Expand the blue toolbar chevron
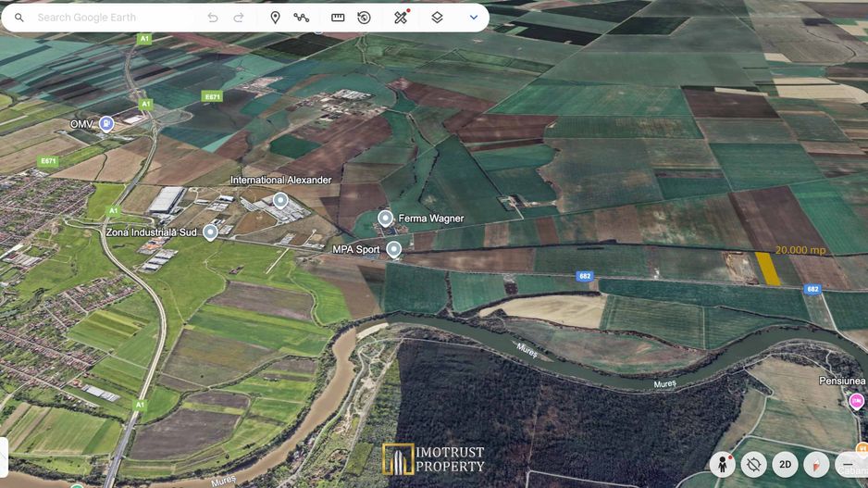868x488 pixels. tap(474, 18)
